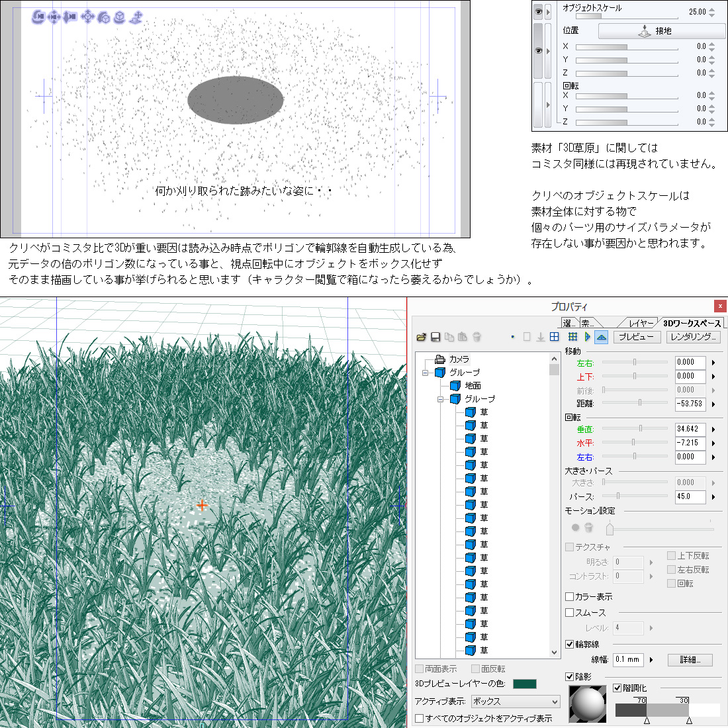This screenshot has height=728, width=728.
Task: Click the floppy disk save icon
Action: (435, 337)
